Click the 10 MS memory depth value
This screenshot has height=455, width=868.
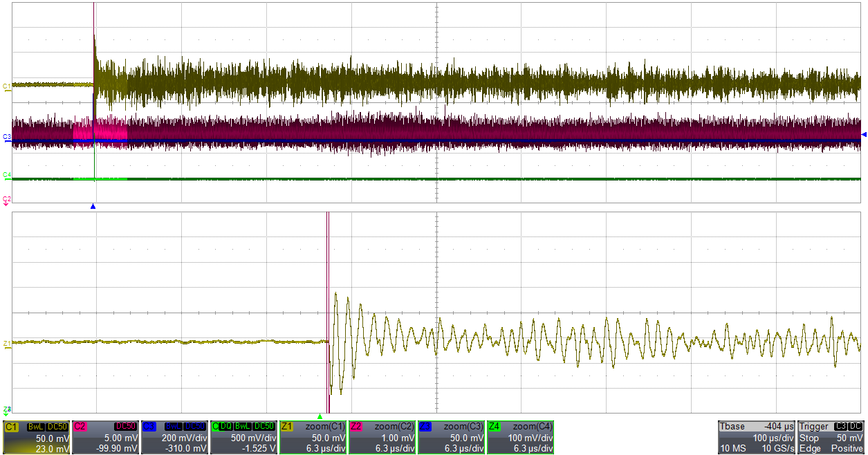(734, 449)
